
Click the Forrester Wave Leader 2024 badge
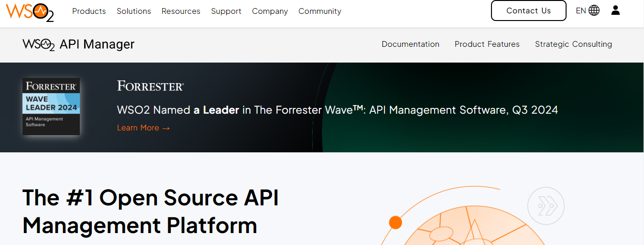click(x=51, y=106)
